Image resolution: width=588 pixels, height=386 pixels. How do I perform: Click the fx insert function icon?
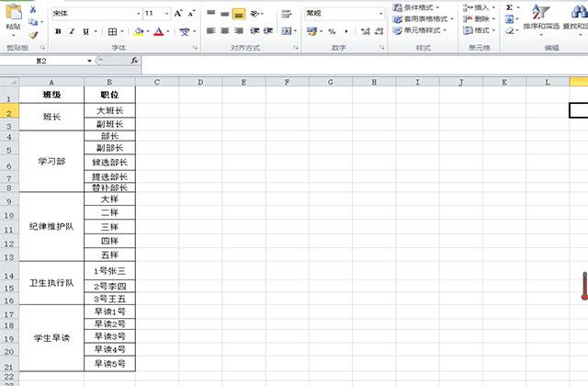point(134,61)
